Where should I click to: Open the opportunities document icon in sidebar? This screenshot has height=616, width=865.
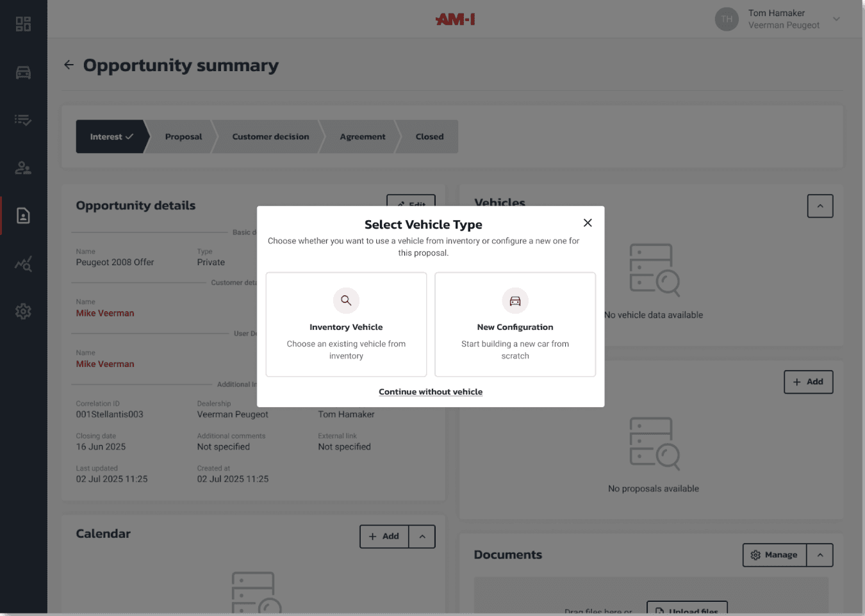click(23, 216)
